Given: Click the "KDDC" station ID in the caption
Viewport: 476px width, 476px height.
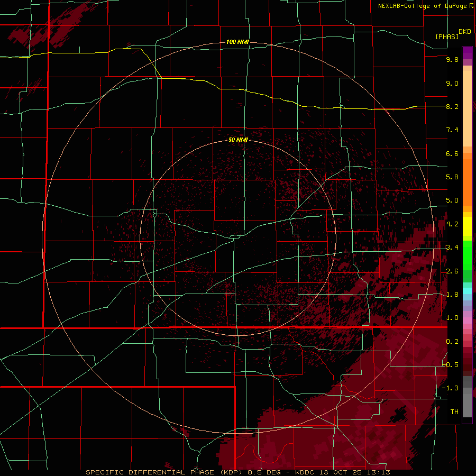Looking at the screenshot, I should coord(305,472).
